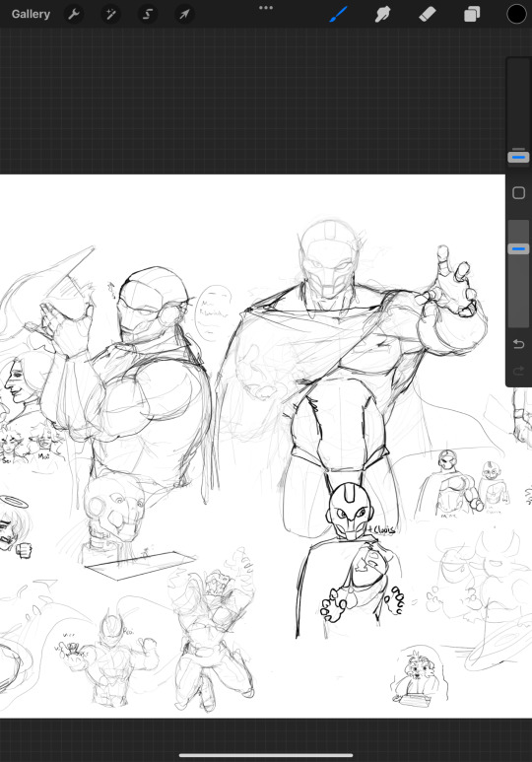The height and width of the screenshot is (762, 532).
Task: Select the Brush tool
Action: 338,14
